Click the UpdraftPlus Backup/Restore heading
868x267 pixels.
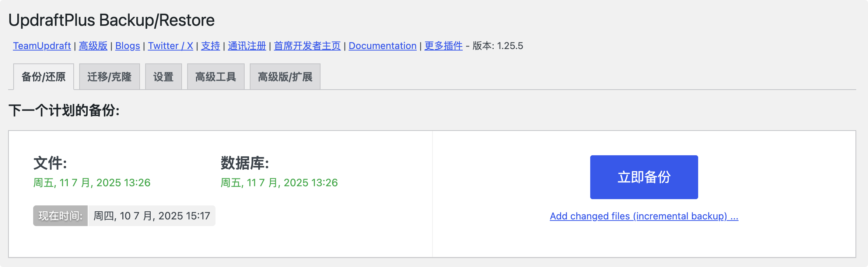[x=111, y=20]
